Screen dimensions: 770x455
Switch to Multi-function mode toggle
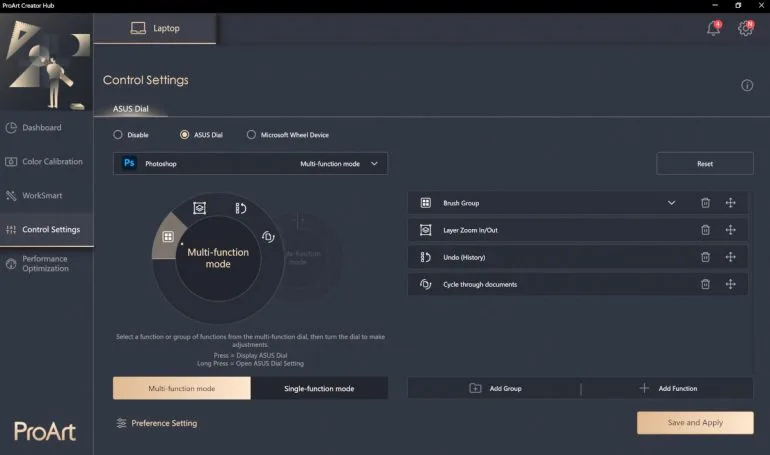[182, 388]
